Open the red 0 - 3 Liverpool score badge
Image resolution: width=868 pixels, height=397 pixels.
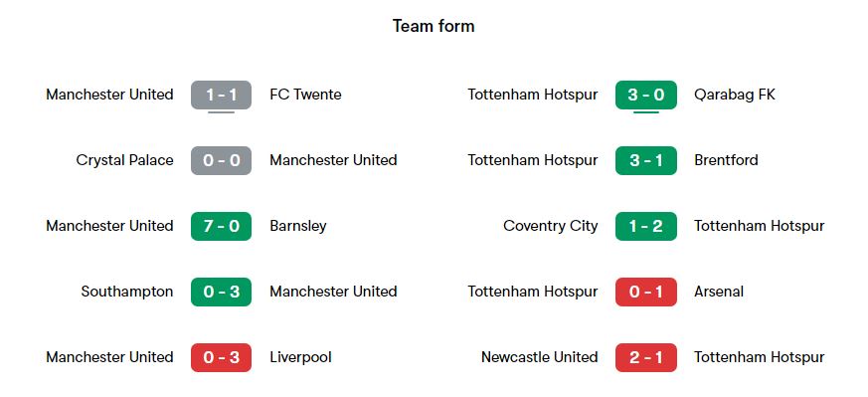coord(221,357)
